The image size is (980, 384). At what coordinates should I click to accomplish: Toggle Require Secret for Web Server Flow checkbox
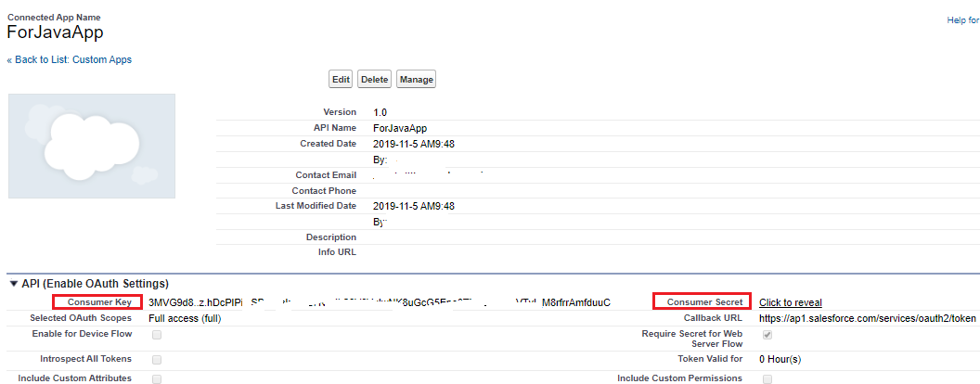tap(767, 335)
